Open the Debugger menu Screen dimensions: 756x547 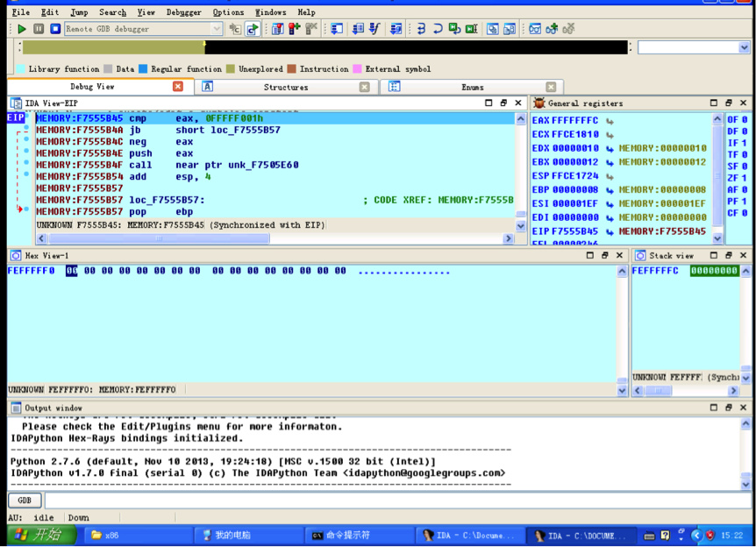point(183,12)
